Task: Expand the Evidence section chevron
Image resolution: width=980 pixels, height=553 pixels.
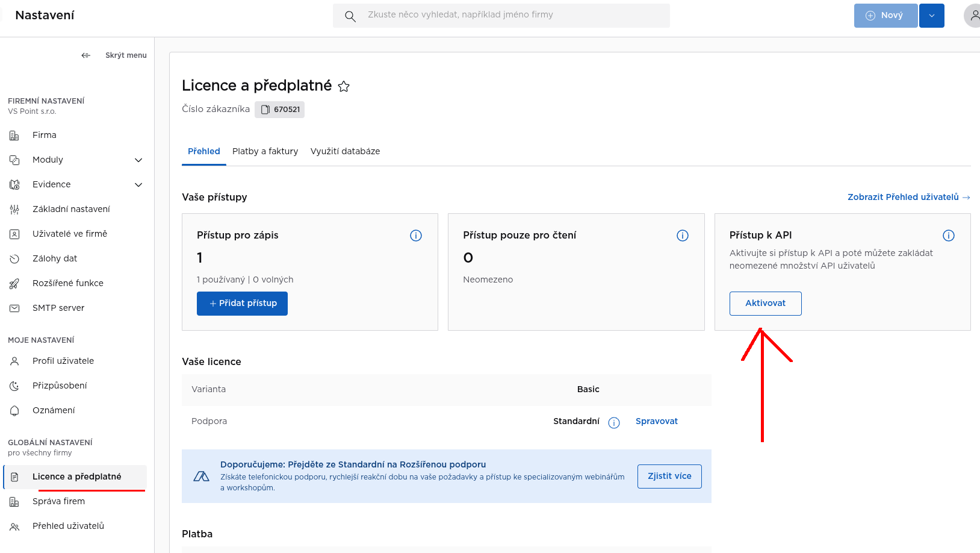Action: [138, 185]
